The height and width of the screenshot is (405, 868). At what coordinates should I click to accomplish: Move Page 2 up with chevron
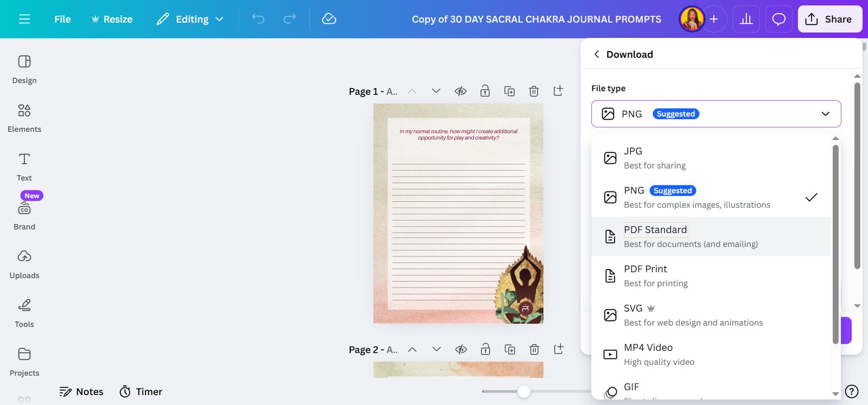point(412,349)
